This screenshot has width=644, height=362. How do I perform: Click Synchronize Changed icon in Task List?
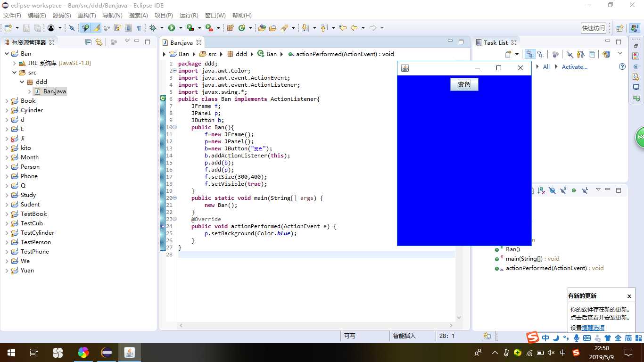coord(606,54)
